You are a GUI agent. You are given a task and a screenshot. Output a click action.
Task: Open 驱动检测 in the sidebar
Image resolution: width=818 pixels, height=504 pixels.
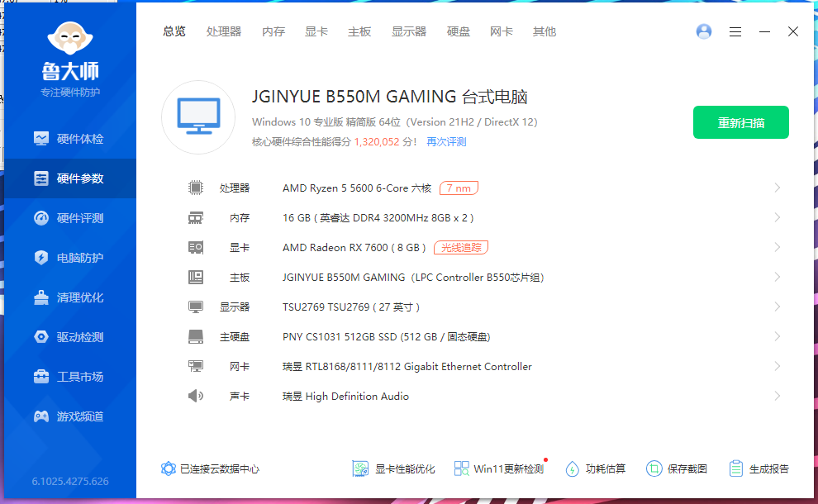(70, 337)
